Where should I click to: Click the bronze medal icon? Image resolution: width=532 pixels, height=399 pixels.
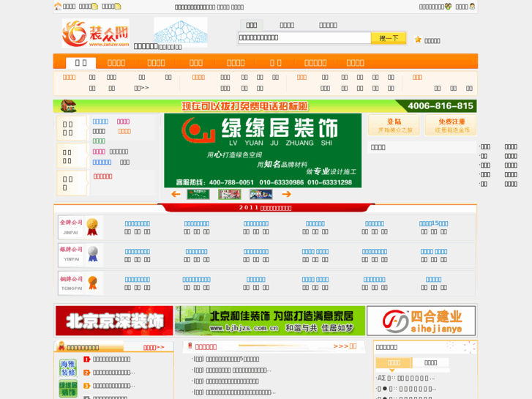click(93, 283)
